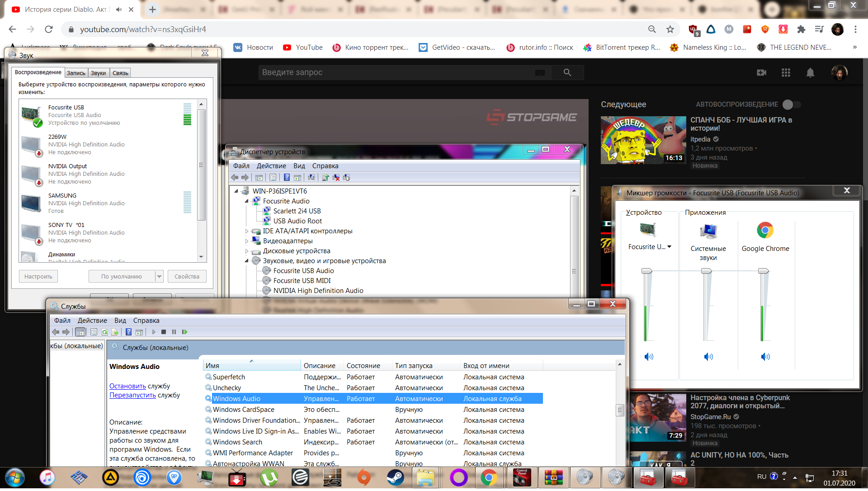This screenshot has width=868, height=491.
Task: Open WinRAR from the taskbar
Action: point(554,477)
